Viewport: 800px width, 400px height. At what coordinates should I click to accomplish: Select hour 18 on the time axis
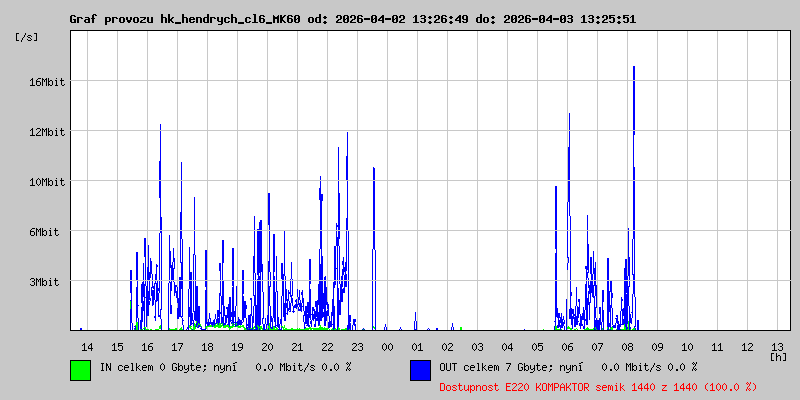[207, 346]
